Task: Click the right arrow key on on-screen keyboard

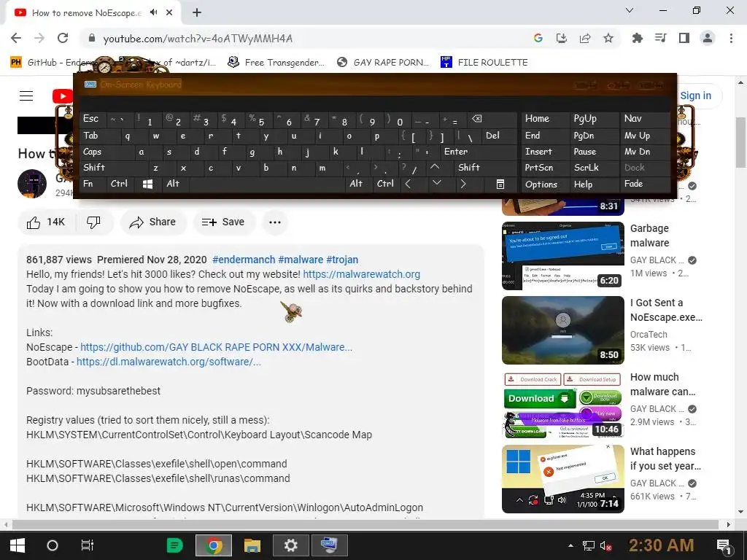Action: click(x=463, y=184)
